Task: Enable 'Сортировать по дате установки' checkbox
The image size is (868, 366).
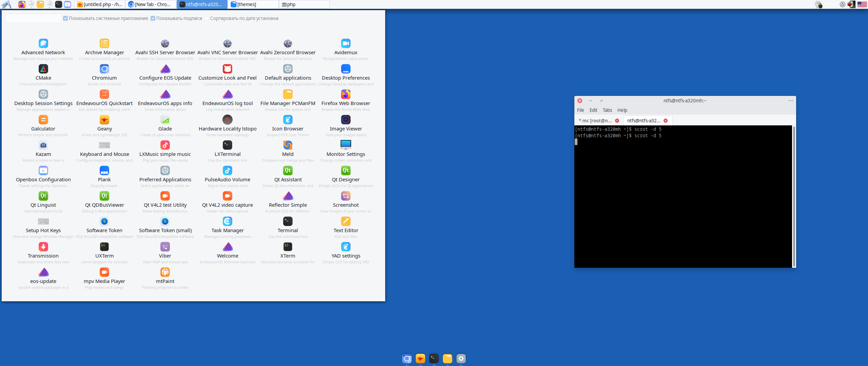Action: [207, 18]
